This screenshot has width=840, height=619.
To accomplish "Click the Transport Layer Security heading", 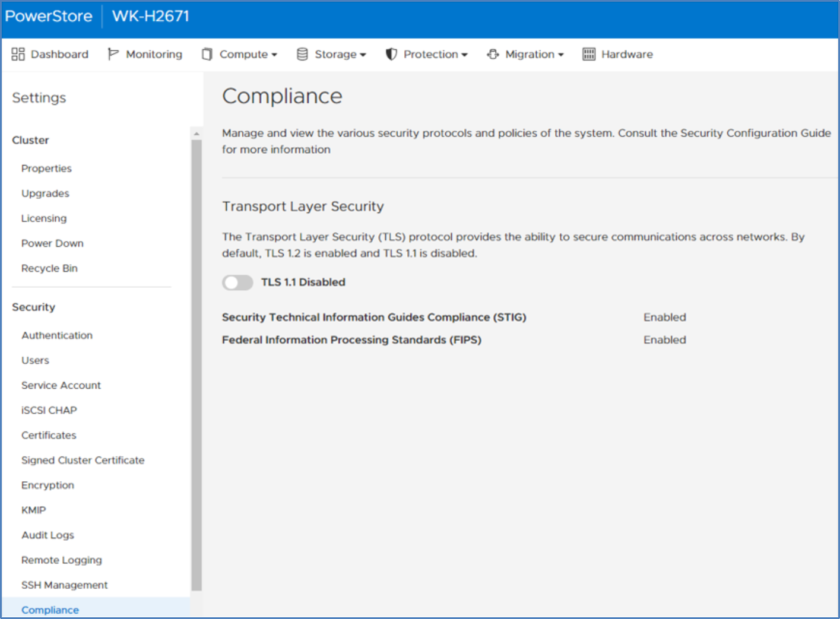I will (303, 206).
